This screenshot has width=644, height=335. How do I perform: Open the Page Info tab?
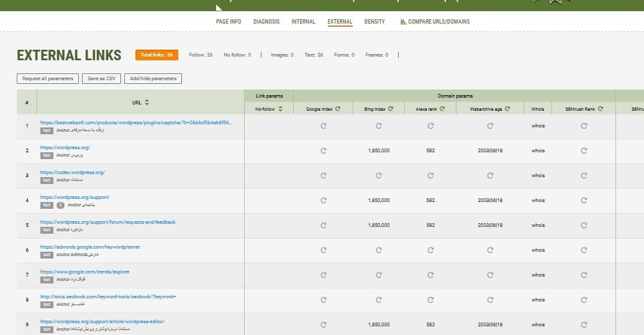point(229,21)
